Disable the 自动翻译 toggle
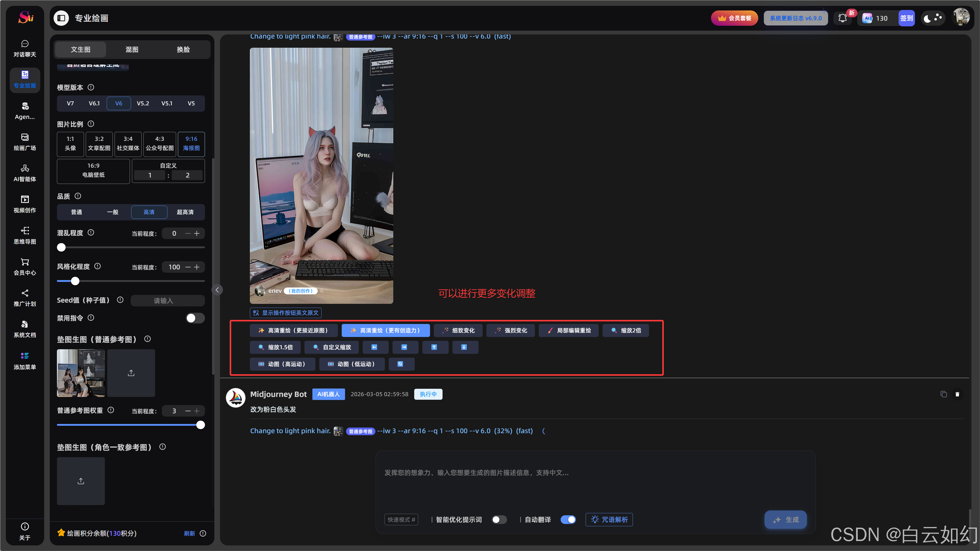 568,519
